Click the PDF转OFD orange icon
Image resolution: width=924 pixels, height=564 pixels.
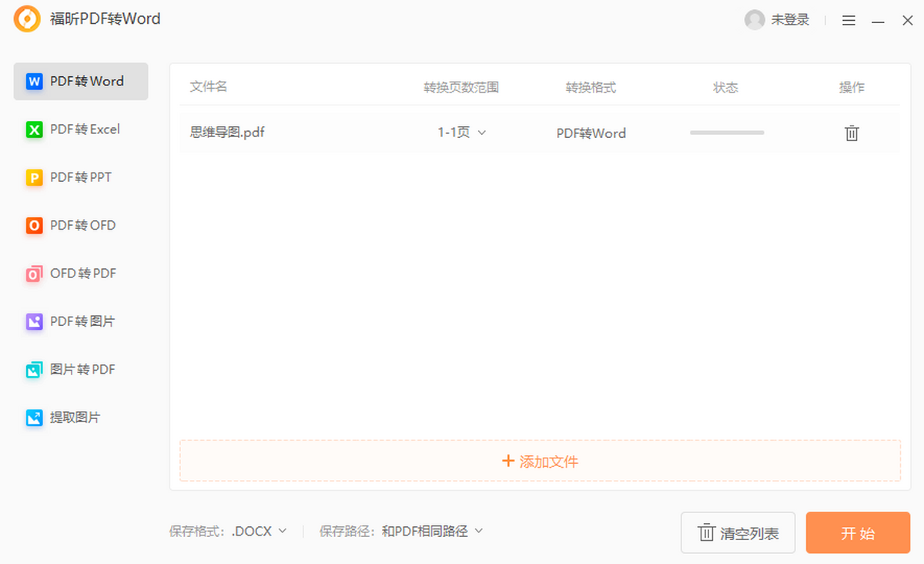[x=34, y=226]
